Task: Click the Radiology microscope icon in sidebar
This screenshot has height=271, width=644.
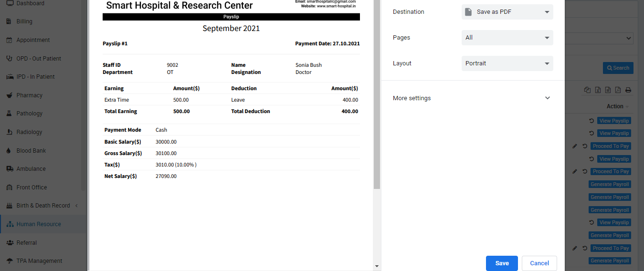Action: (x=9, y=132)
